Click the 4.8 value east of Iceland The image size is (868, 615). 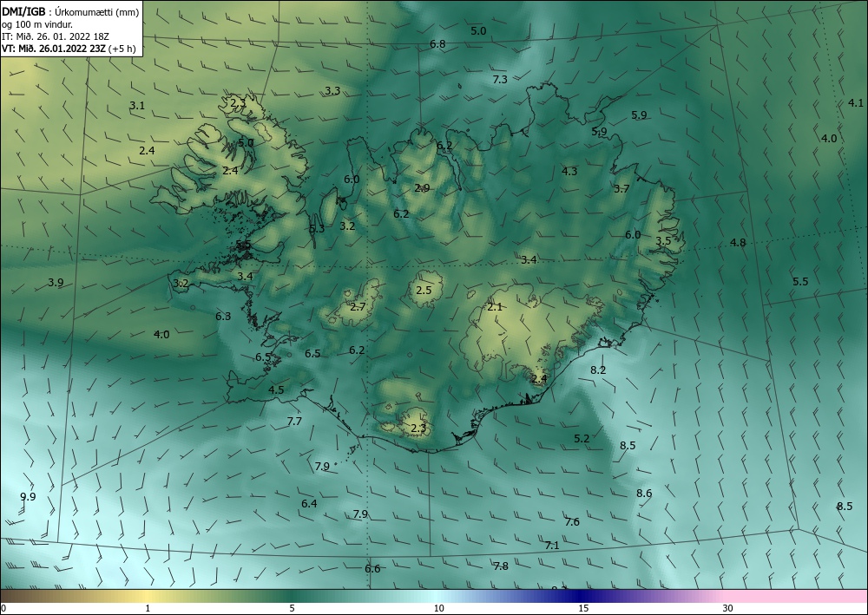tap(737, 242)
